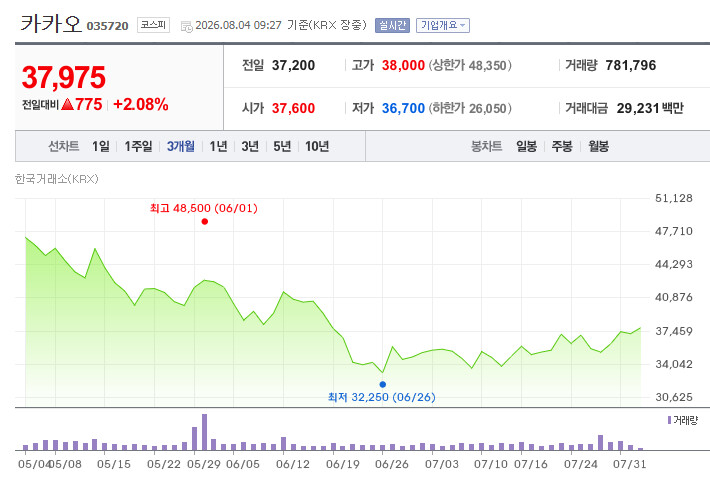Click the purple 거래량 legend swatch
The image size is (710, 478).
point(669,420)
